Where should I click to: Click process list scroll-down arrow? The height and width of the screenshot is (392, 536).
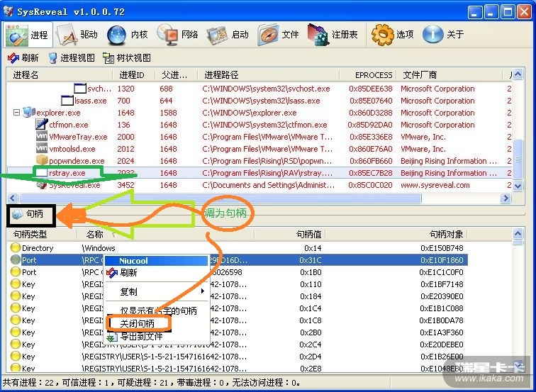point(518,186)
